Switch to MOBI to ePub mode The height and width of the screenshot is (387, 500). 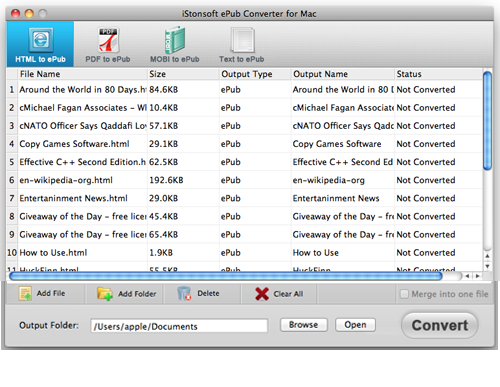175,44
